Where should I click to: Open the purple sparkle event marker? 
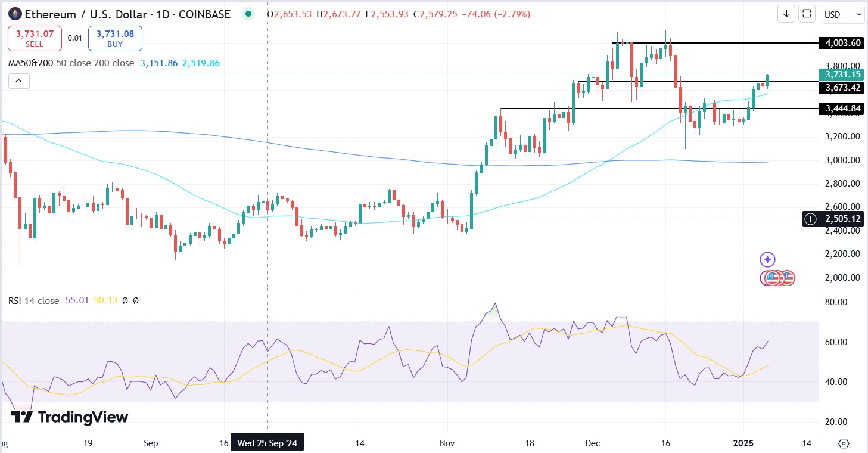[x=767, y=259]
